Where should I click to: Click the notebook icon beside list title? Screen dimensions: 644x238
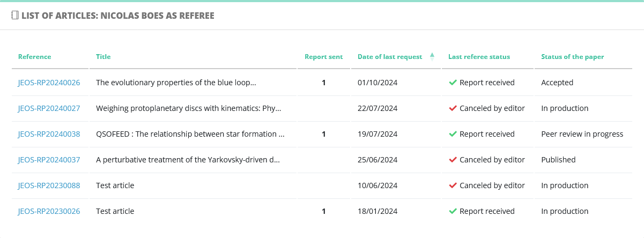click(15, 16)
